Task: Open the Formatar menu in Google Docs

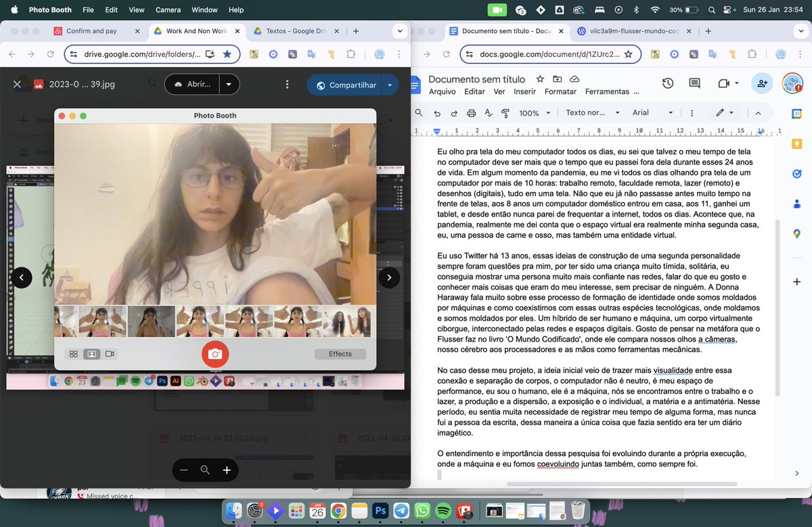Action: pyautogui.click(x=560, y=91)
